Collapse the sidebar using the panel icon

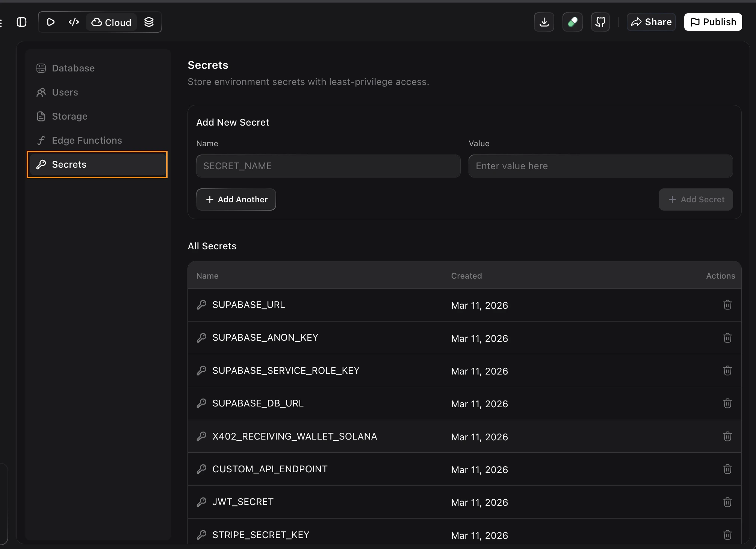21,22
